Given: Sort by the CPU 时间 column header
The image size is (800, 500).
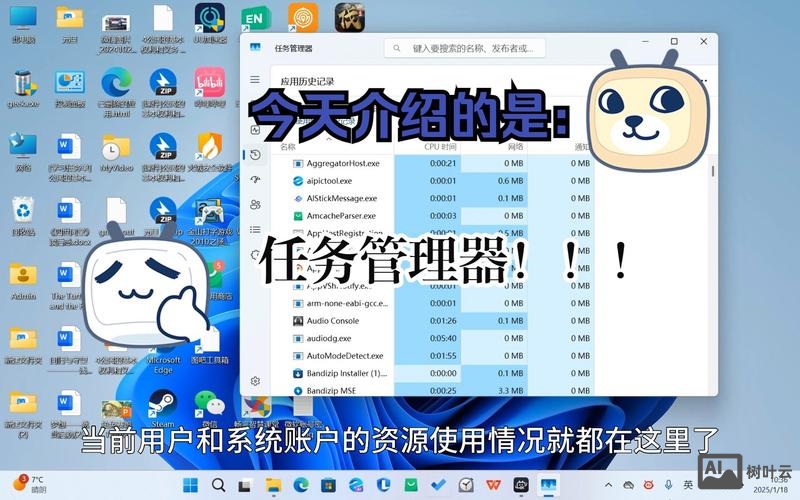Looking at the screenshot, I should (440, 147).
